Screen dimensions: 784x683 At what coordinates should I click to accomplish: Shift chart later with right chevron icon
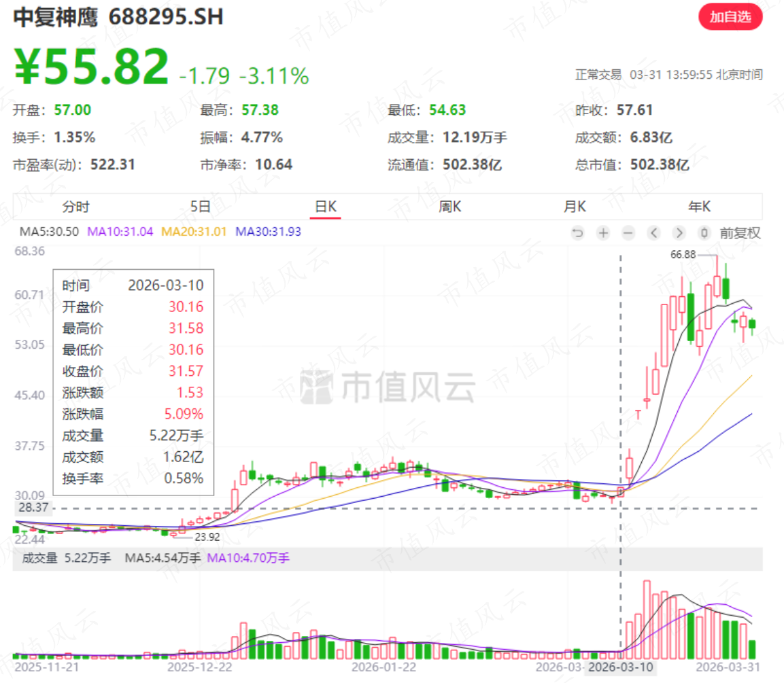click(x=679, y=233)
